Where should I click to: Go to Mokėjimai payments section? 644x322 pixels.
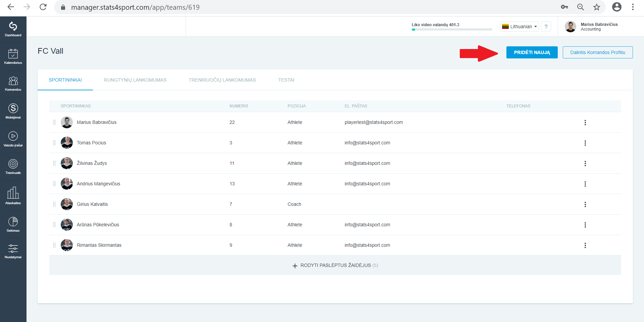13,111
